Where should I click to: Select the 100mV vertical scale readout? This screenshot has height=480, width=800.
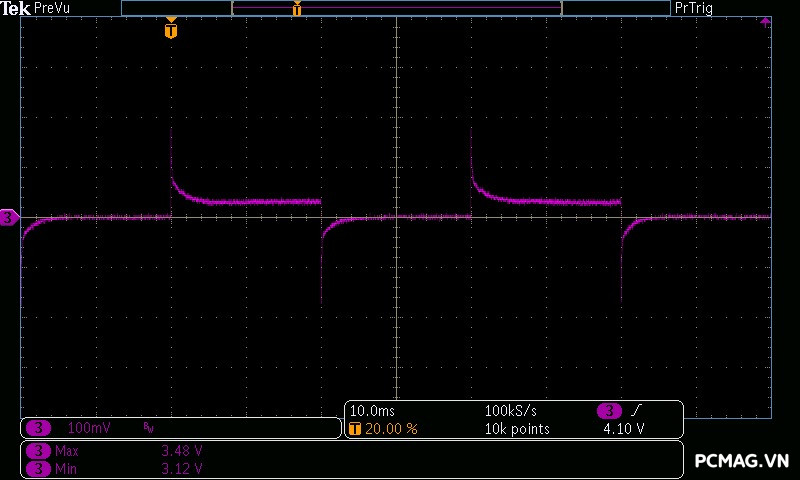click(x=88, y=428)
